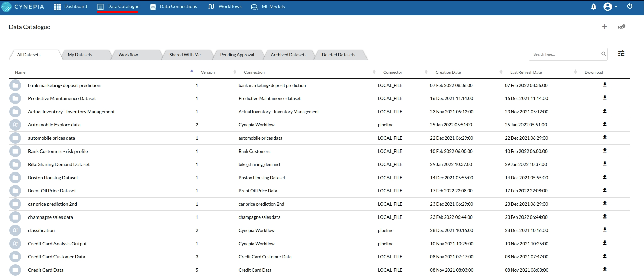The width and height of the screenshot is (644, 276).
Task: Sort by Connection column
Action: (x=374, y=72)
